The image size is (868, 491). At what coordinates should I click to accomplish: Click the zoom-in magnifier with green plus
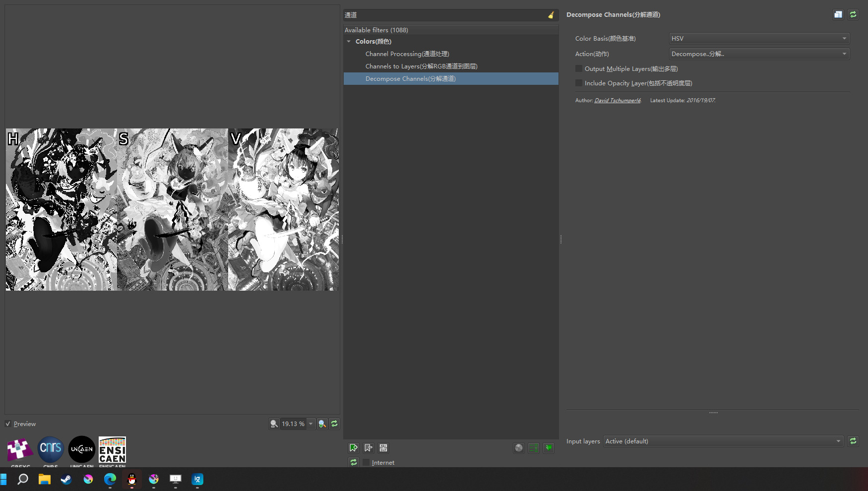tap(322, 424)
